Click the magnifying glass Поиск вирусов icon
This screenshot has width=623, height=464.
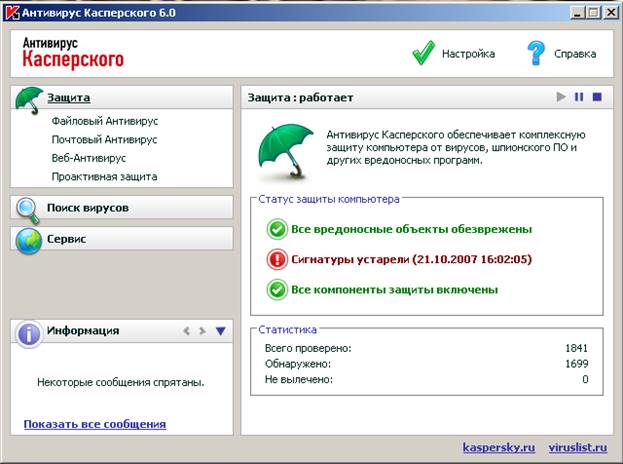click(28, 211)
